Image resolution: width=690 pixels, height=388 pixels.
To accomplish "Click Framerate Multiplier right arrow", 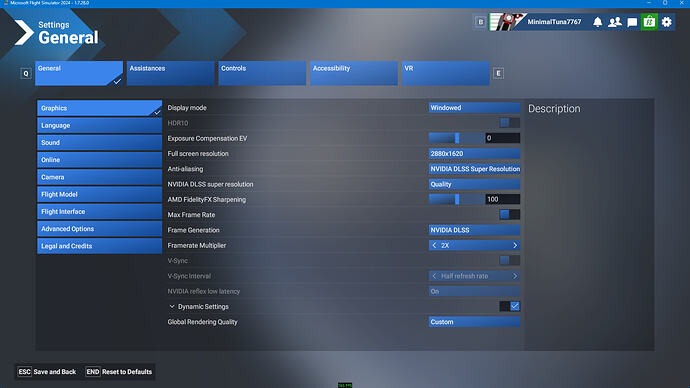I will pyautogui.click(x=515, y=245).
